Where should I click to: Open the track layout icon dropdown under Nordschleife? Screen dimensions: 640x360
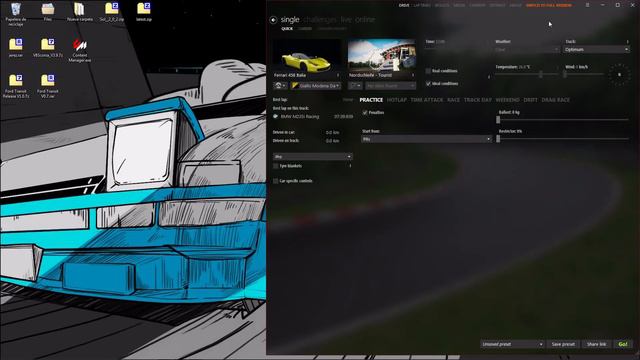(355, 86)
